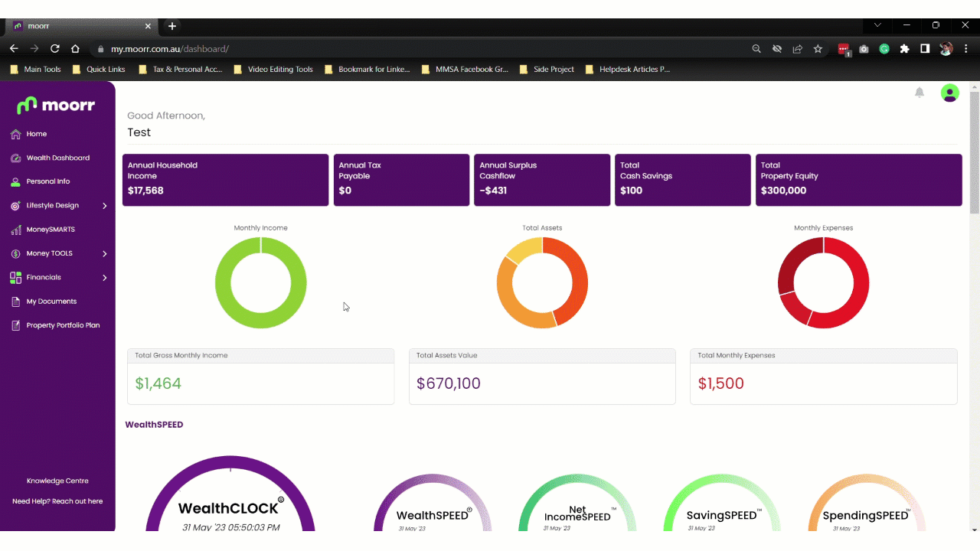Expand the Lifestyle Design submenu chevron
This screenshot has height=551, width=980.
[105, 206]
